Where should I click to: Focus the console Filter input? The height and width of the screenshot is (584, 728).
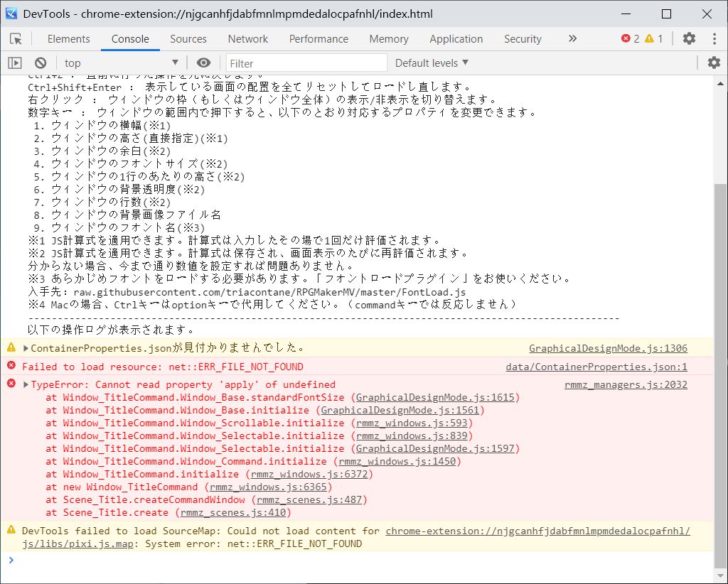click(x=306, y=63)
